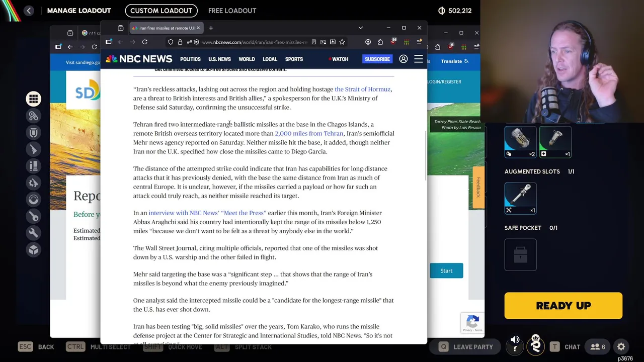Image resolution: width=644 pixels, height=362 pixels.
Task: Open NBC News SPORTS section
Action: (x=294, y=59)
